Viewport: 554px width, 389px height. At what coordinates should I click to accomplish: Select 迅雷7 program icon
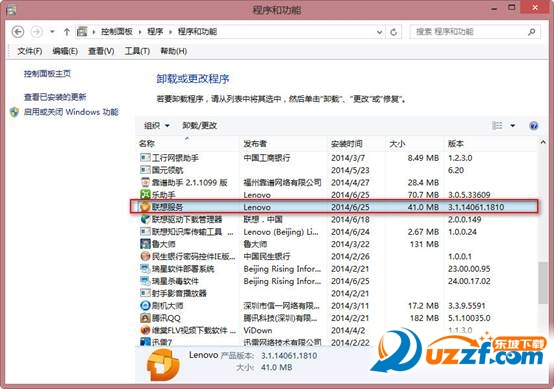pos(145,342)
